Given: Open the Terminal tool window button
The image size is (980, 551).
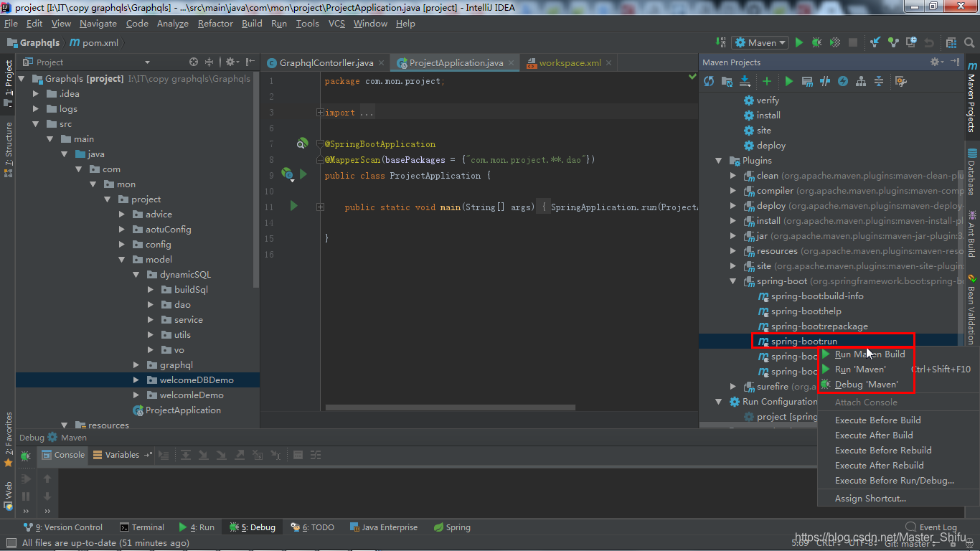Looking at the screenshot, I should click(x=142, y=527).
